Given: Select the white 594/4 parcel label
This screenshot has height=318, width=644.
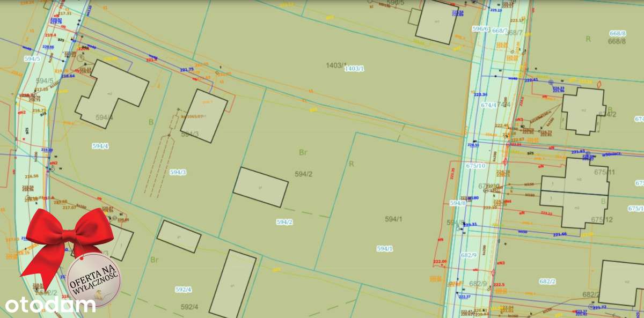Looking at the screenshot, I should pyautogui.click(x=100, y=146).
